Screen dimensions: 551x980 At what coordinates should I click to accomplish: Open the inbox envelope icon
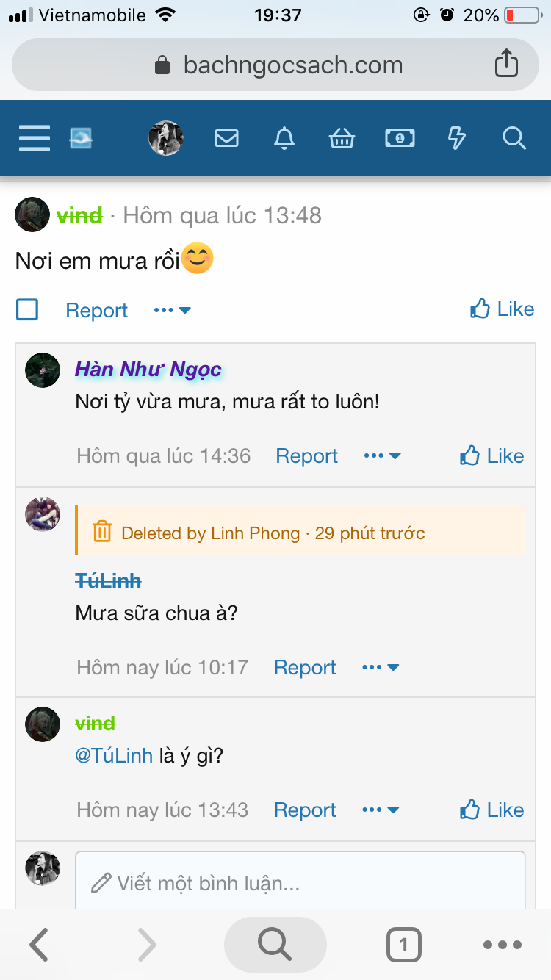[226, 138]
